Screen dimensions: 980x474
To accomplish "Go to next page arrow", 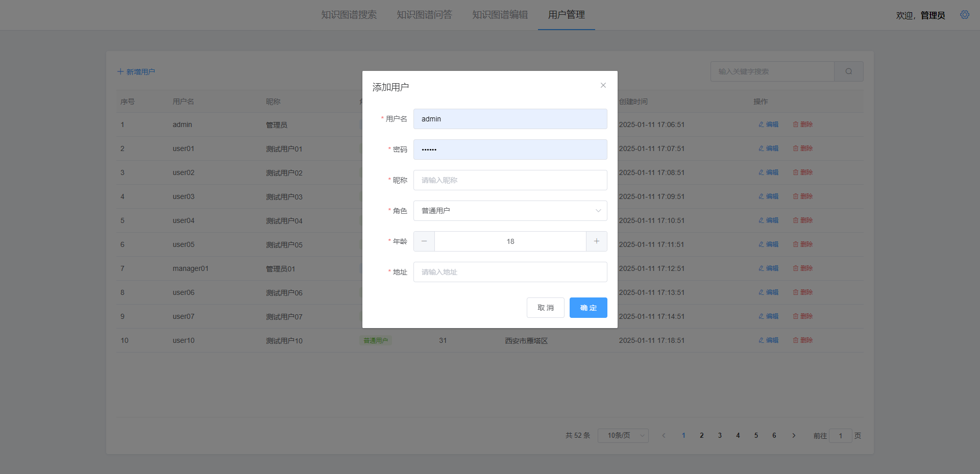I will click(794, 436).
